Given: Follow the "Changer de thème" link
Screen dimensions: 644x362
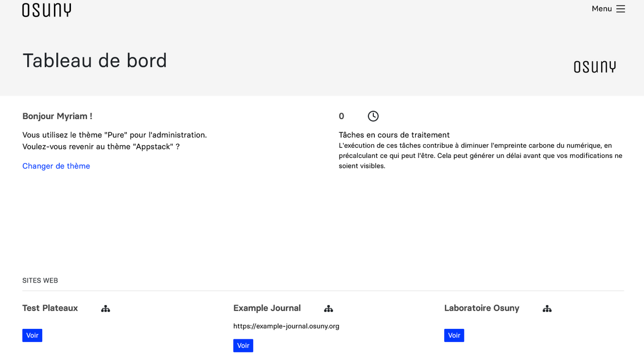Looking at the screenshot, I should 56,166.
